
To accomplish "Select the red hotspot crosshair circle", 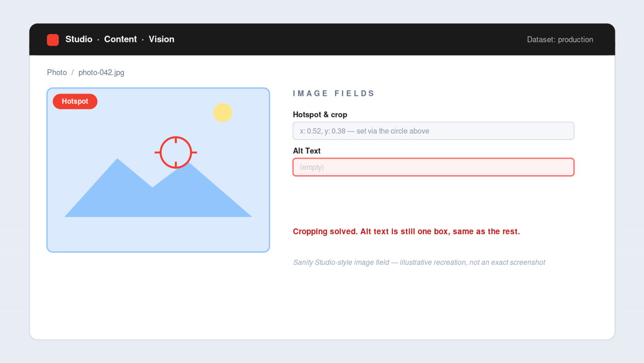I will tap(176, 152).
